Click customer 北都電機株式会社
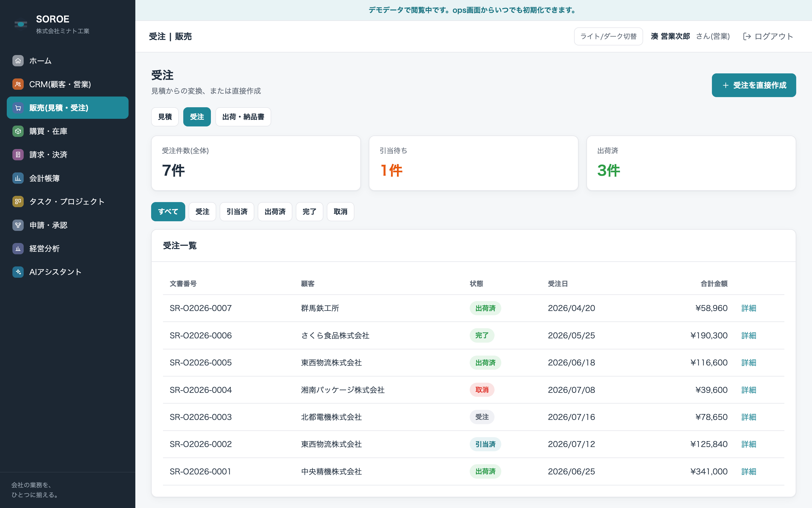Screen dimensions: 812x508 point(331,417)
